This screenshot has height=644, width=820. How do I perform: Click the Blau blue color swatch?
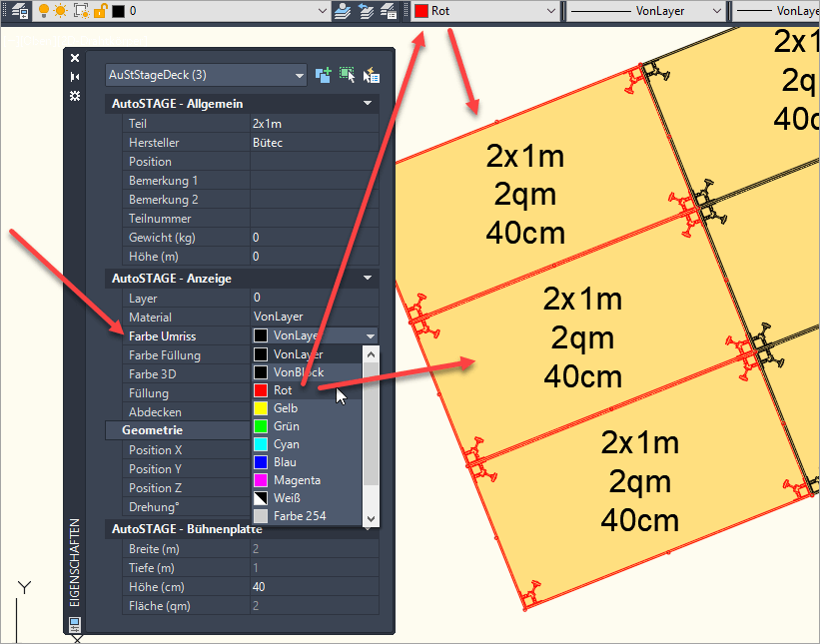261,462
